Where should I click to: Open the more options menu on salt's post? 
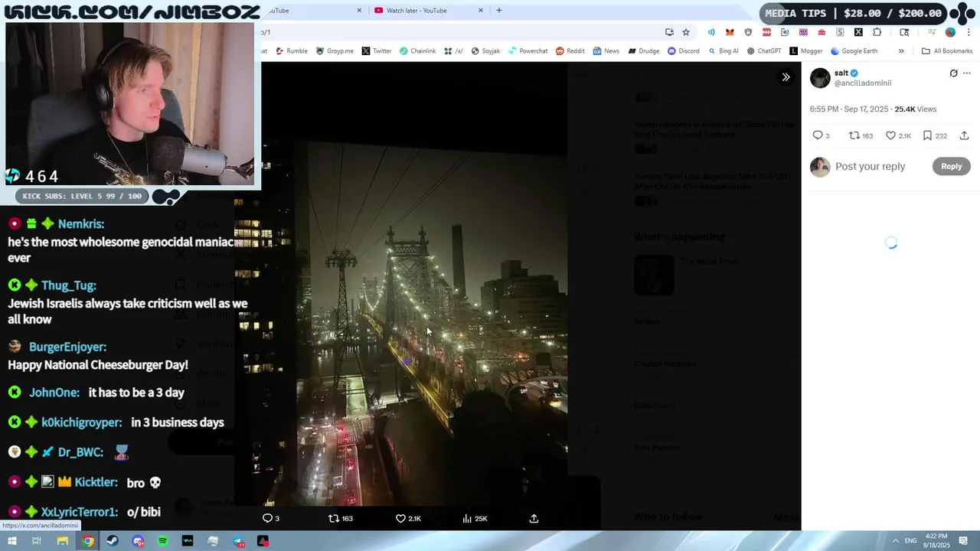coord(967,73)
